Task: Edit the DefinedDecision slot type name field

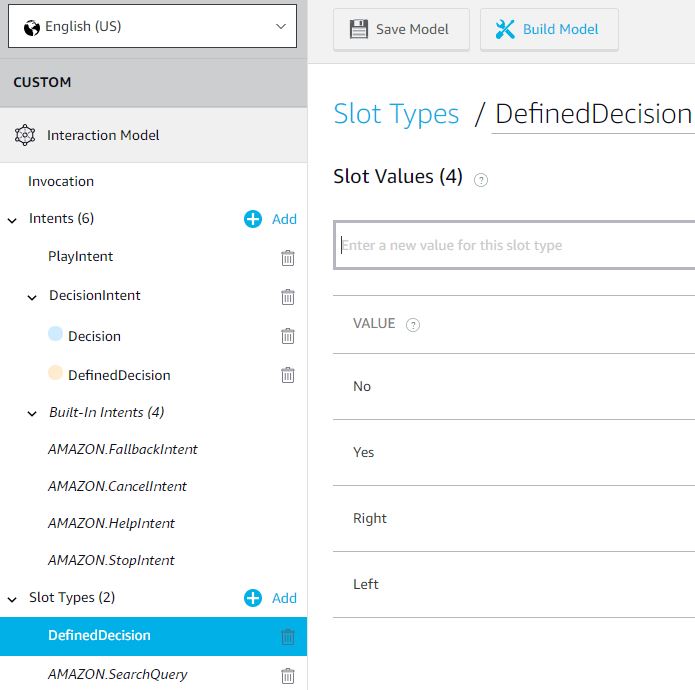Action: coord(593,115)
